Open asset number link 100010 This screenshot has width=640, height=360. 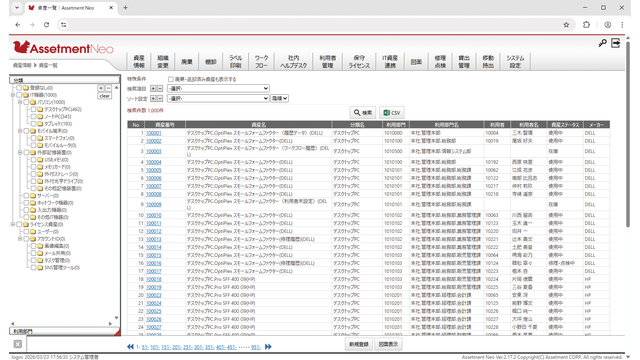click(153, 215)
